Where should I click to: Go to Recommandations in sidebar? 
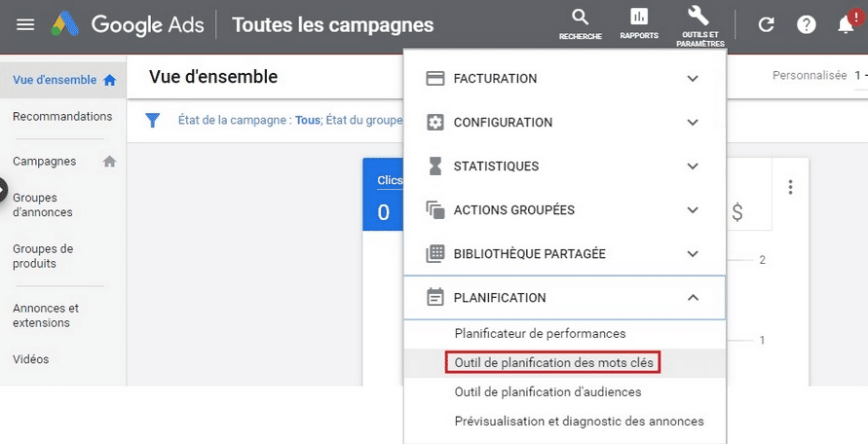[62, 117]
